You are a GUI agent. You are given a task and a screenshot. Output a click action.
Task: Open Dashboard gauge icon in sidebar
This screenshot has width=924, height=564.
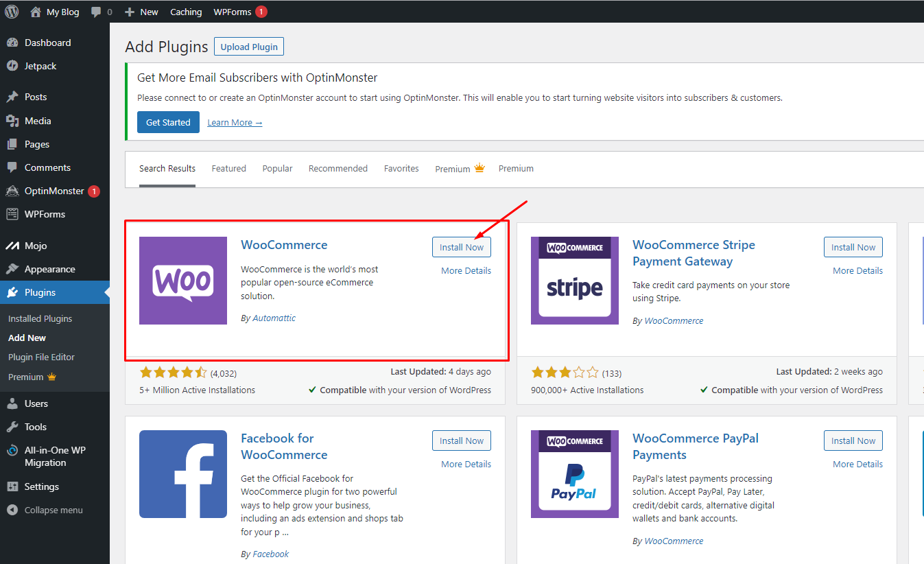pyautogui.click(x=12, y=43)
